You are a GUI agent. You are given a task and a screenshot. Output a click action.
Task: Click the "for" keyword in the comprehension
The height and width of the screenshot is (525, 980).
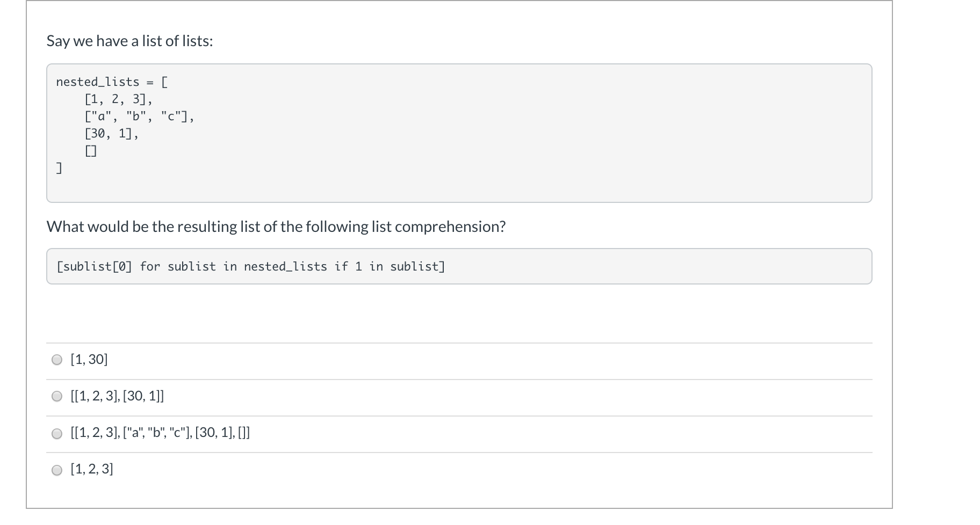150,267
